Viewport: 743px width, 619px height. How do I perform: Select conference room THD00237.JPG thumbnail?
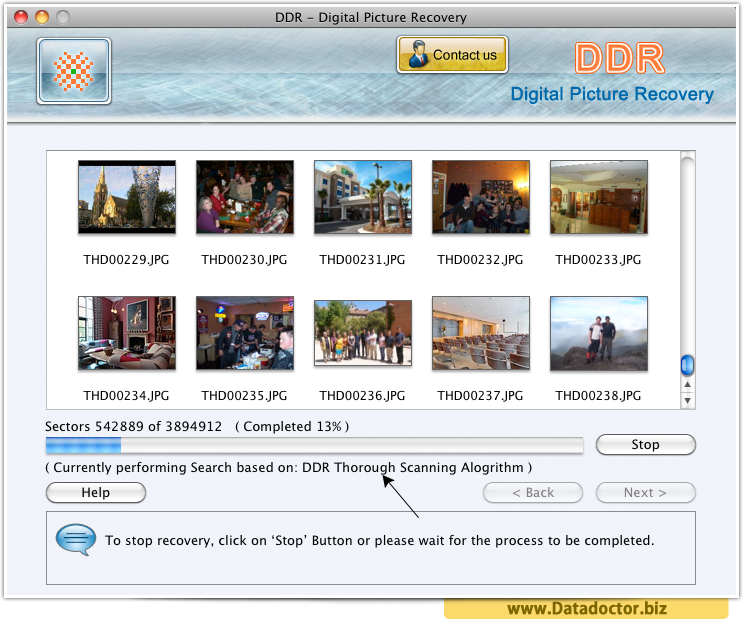point(481,333)
